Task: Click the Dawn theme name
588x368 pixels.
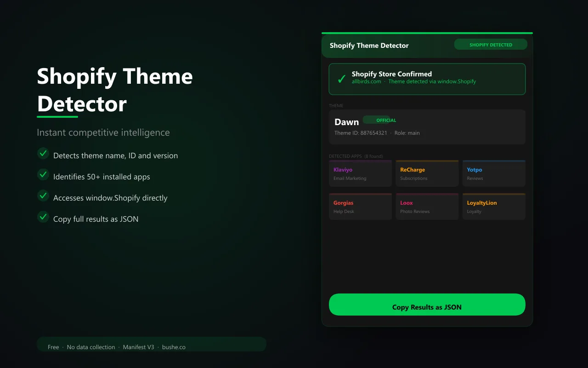Action: [346, 122]
